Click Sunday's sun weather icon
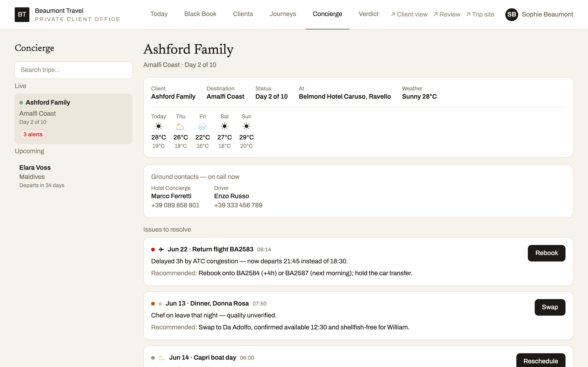Viewport: 588px width, 367px height. click(x=246, y=126)
